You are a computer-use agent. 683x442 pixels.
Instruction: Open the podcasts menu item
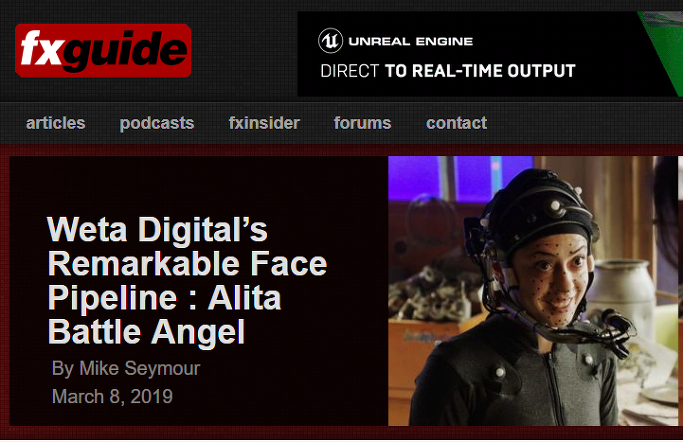click(157, 124)
